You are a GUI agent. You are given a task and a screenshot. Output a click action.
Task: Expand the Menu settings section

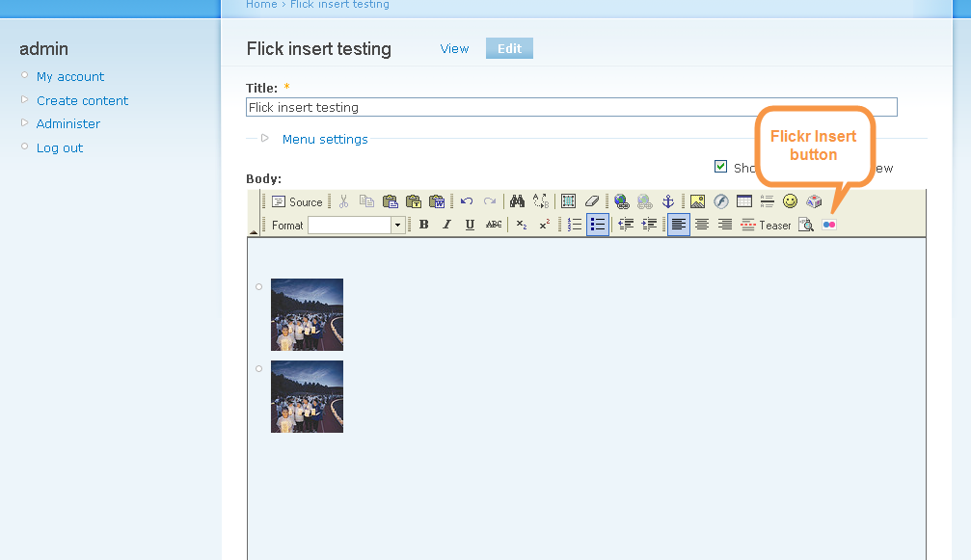[325, 139]
